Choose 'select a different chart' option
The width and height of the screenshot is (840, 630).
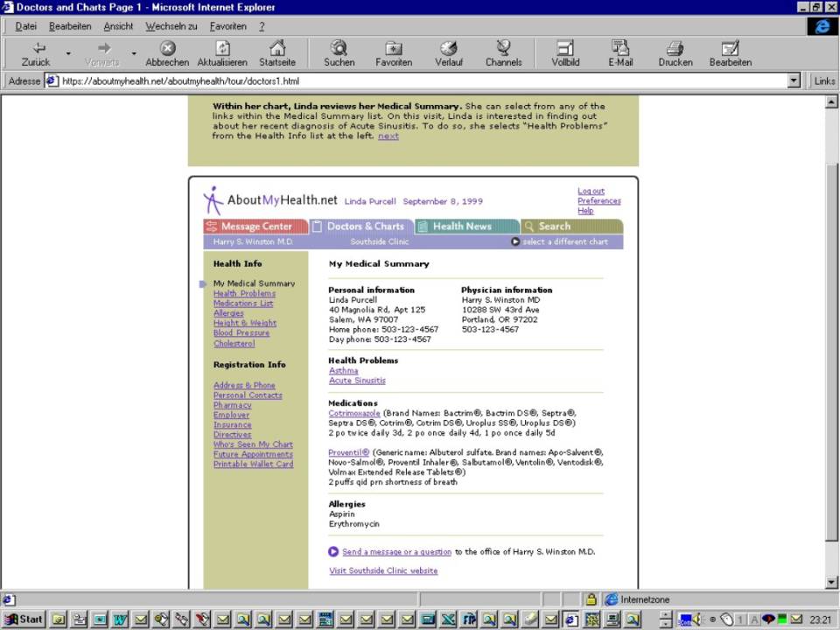tap(564, 242)
